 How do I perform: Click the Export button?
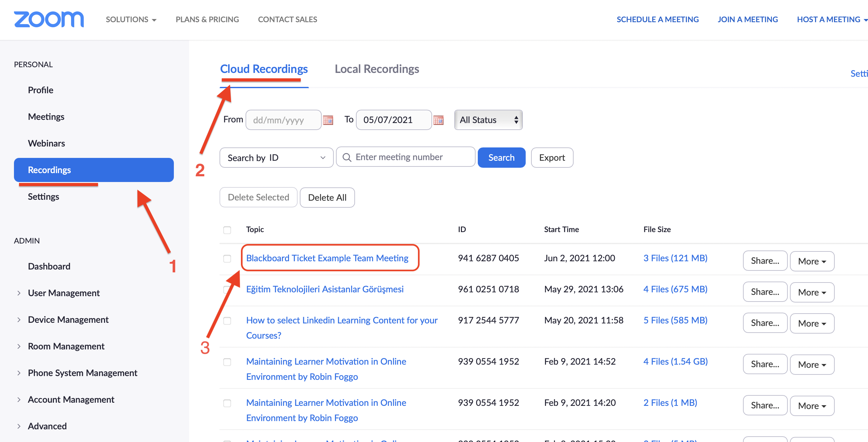pos(552,157)
